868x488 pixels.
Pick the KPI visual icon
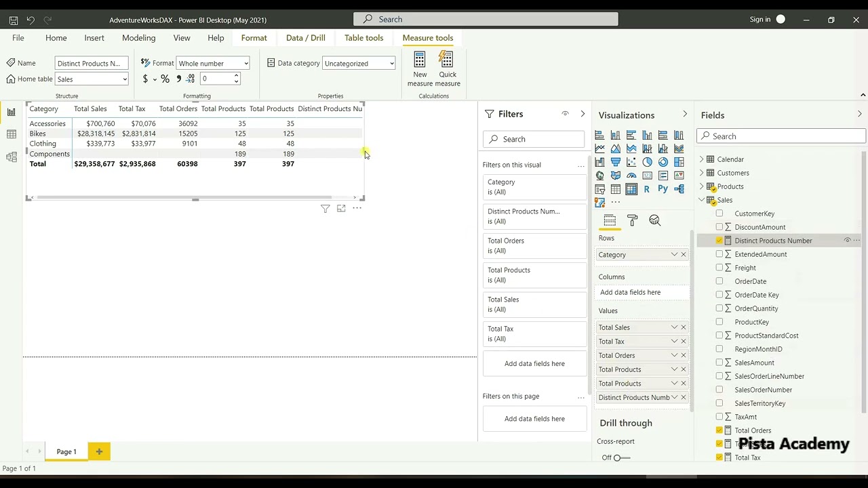point(679,176)
